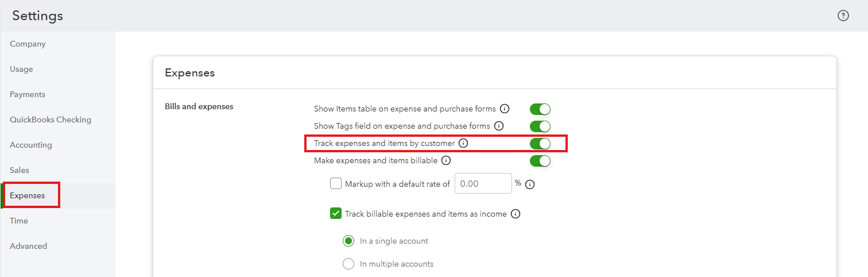
Task: Switch to the Sales settings tab
Action: (x=20, y=171)
